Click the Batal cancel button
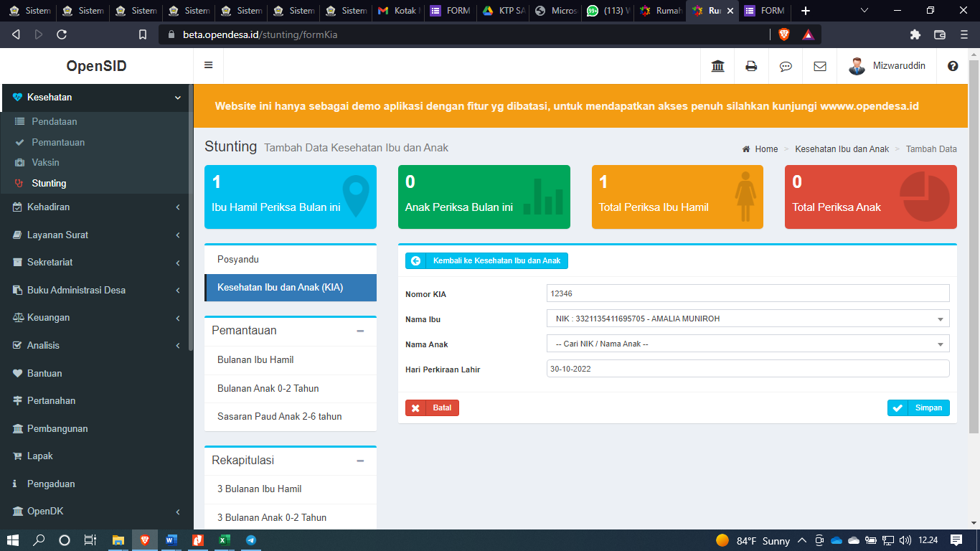 click(x=432, y=408)
